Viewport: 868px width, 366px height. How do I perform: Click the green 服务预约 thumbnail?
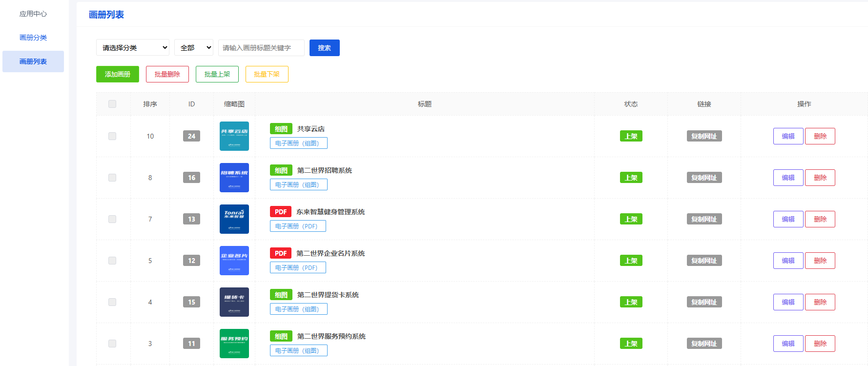coord(234,344)
